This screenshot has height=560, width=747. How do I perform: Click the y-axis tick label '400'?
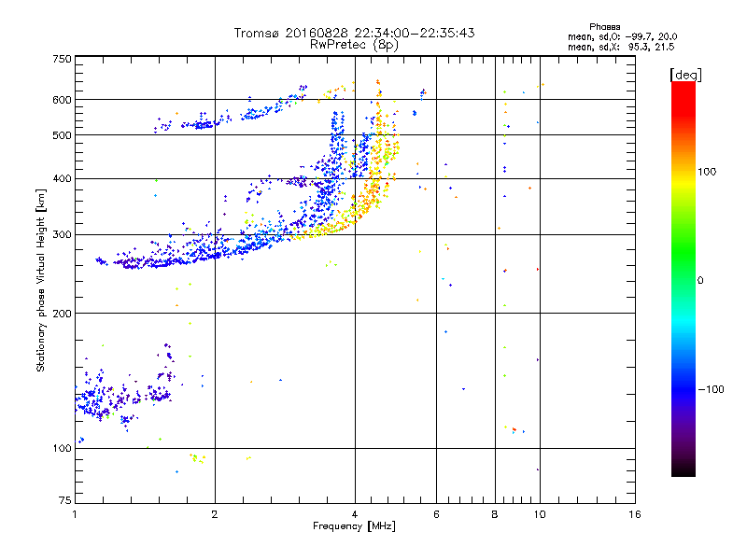62,179
